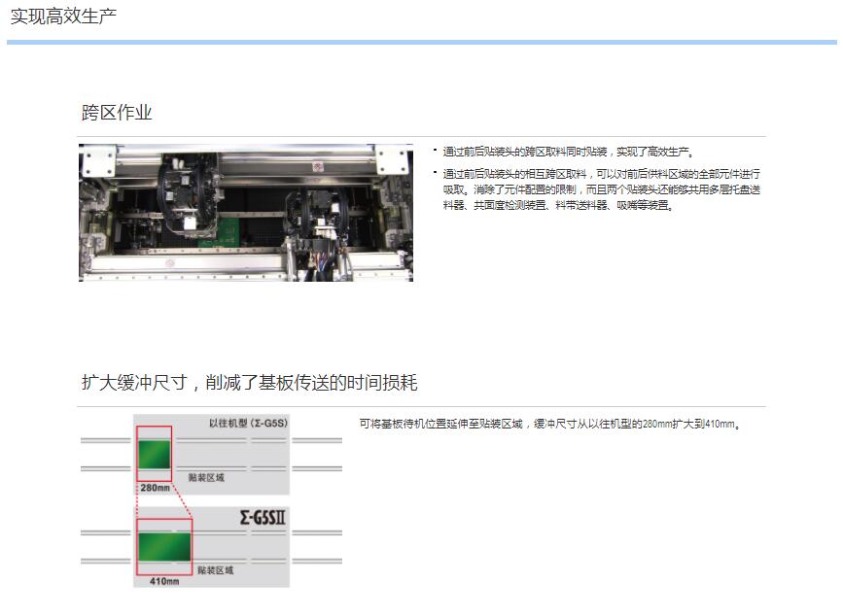Click the 410mm dimension label
Image resolution: width=843 pixels, height=616 pixels.
click(164, 581)
